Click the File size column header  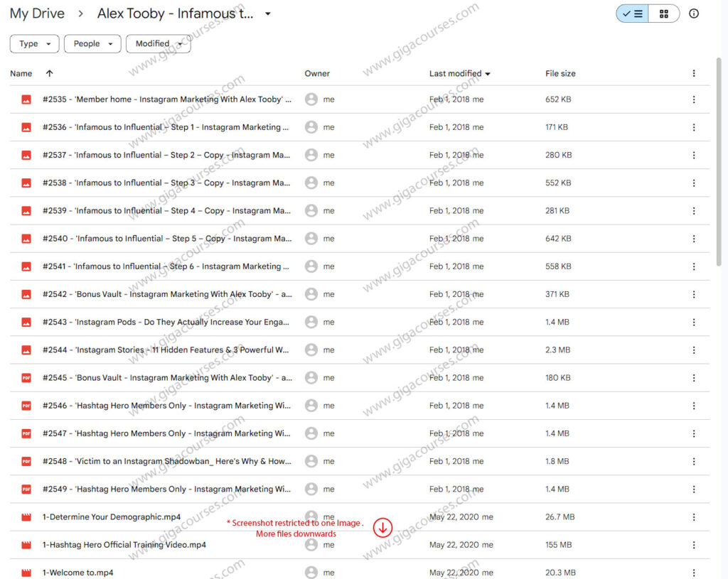point(560,73)
